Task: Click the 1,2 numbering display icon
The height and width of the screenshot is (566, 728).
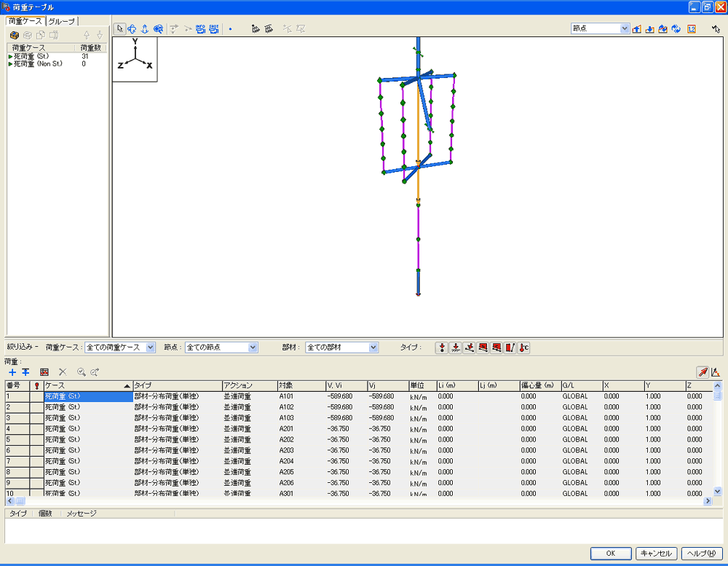Action: click(692, 29)
